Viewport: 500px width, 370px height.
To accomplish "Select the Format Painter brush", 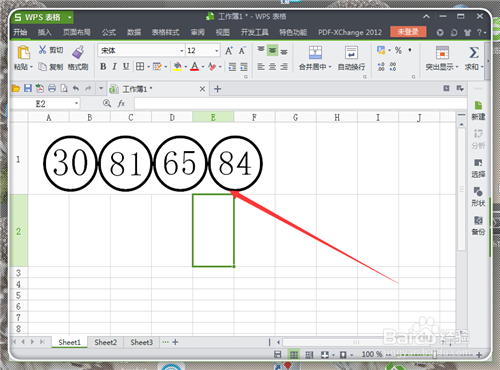I will [78, 52].
